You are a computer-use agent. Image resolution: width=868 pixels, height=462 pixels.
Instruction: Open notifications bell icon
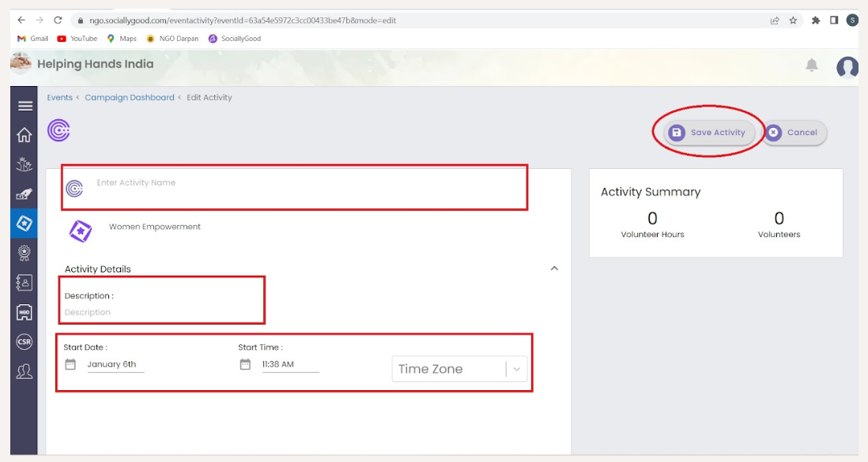point(811,66)
